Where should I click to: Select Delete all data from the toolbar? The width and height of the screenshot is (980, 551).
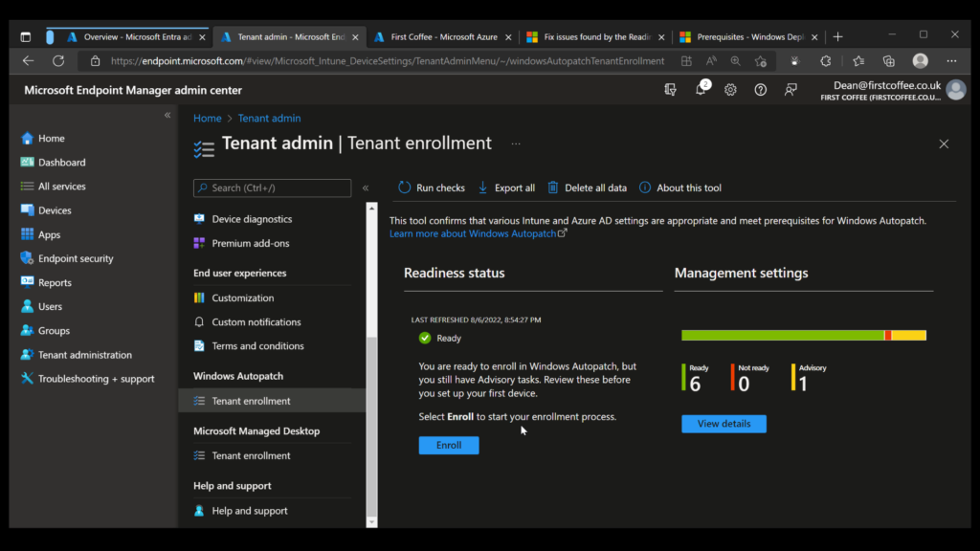[x=587, y=187]
